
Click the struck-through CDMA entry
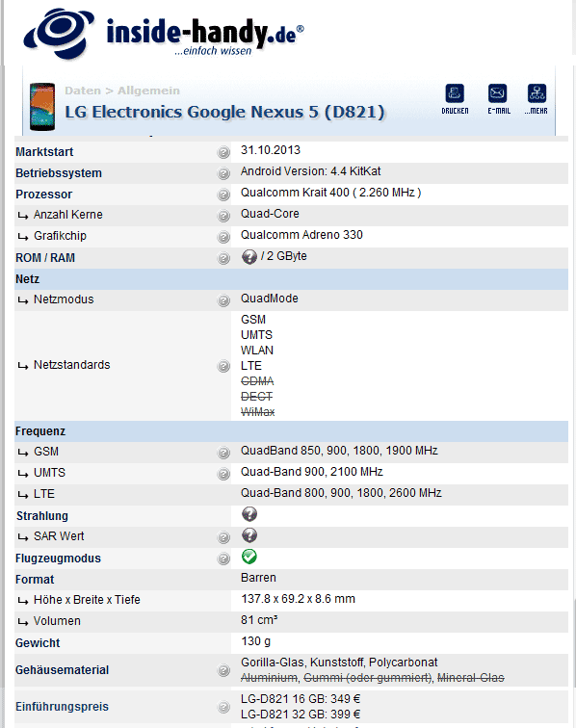pos(257,381)
